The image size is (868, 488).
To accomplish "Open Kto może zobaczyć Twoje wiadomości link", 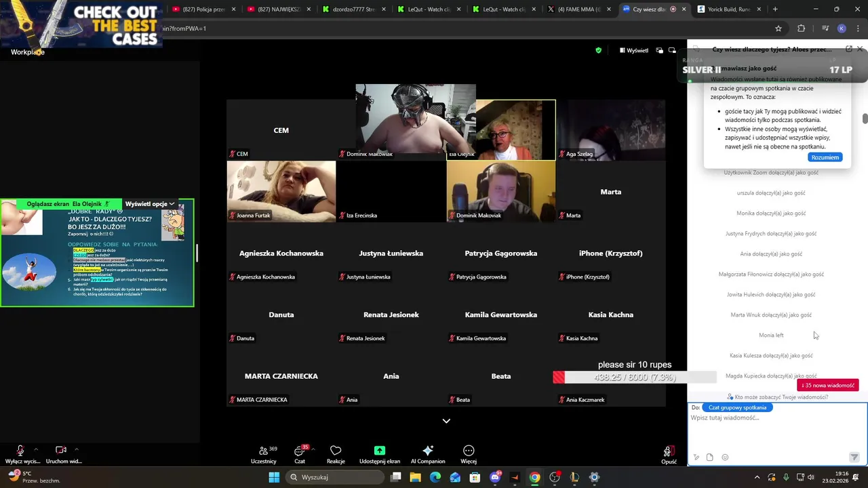I will tap(777, 397).
